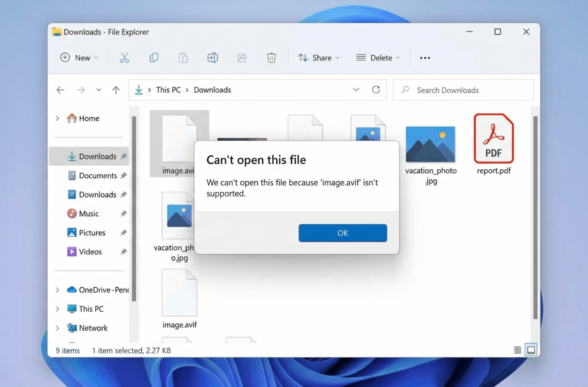Select This PC in the address breadcrumb
Screen dimensions: 588x387
tap(168, 90)
